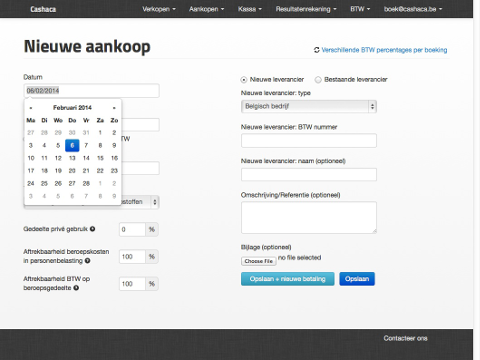This screenshot has height=360, width=480.
Task: Select day 23 in February calendar
Action: tap(114, 171)
